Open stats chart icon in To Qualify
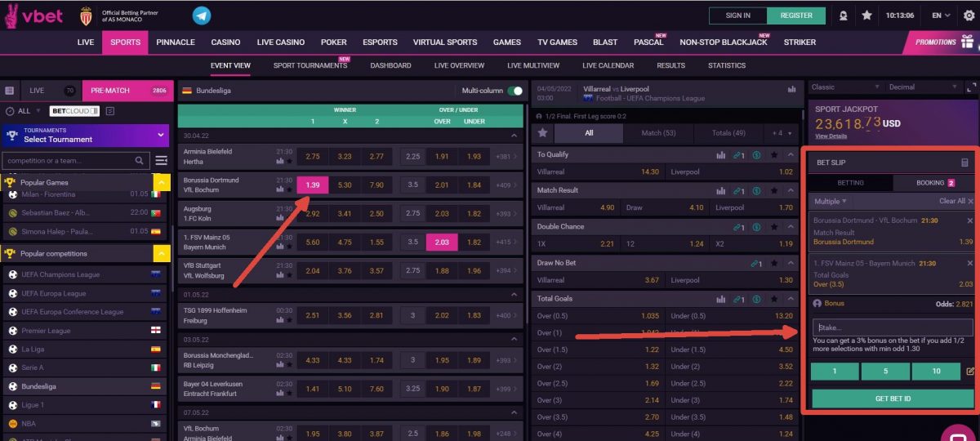 721,154
